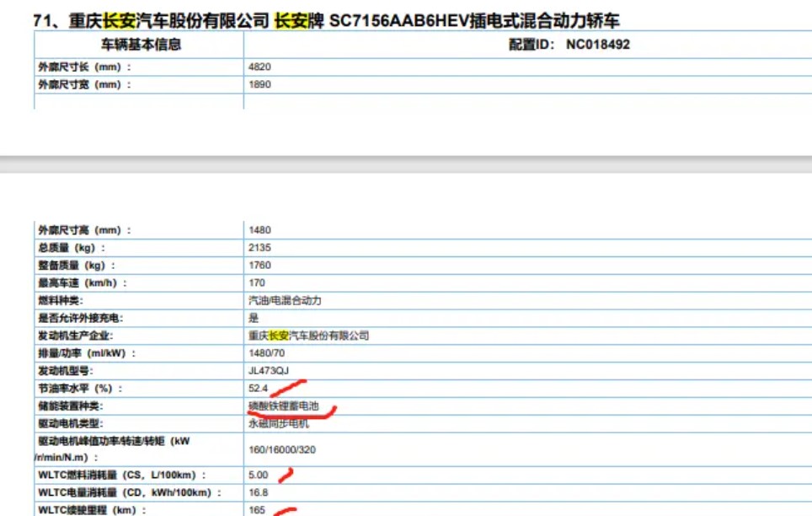Click the driving range value '165'

click(257, 510)
